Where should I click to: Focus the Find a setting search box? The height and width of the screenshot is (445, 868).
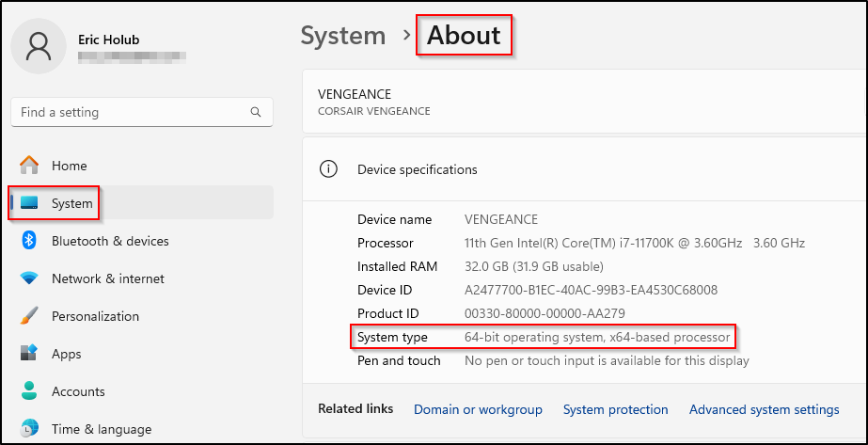(132, 112)
